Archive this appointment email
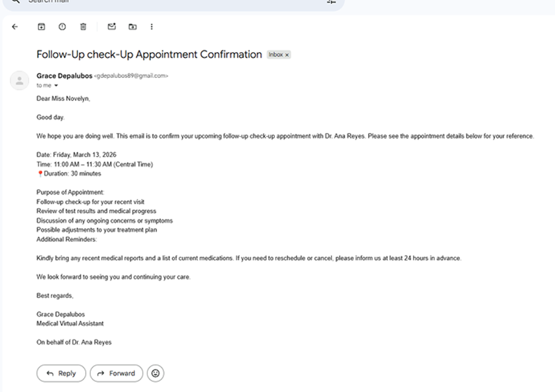The image size is (555, 392). (42, 26)
